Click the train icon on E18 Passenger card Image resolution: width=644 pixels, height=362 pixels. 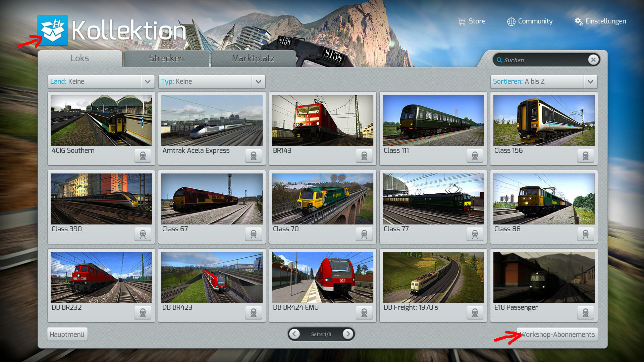click(x=586, y=313)
